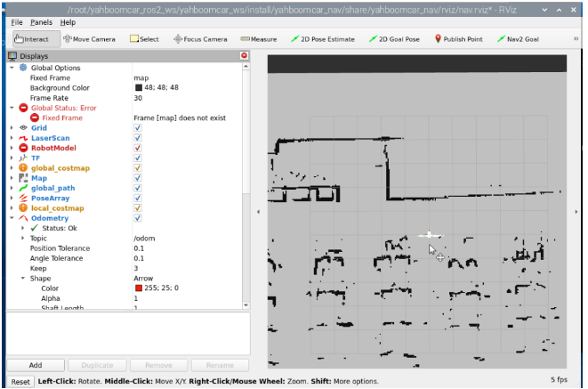Collapse the Global Options section
Screen dimensions: 588x389
12,68
